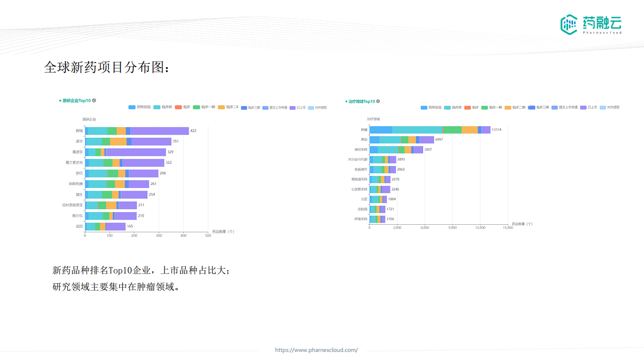Toggle 临床三期 legend in 原研企业 chart

(251, 108)
